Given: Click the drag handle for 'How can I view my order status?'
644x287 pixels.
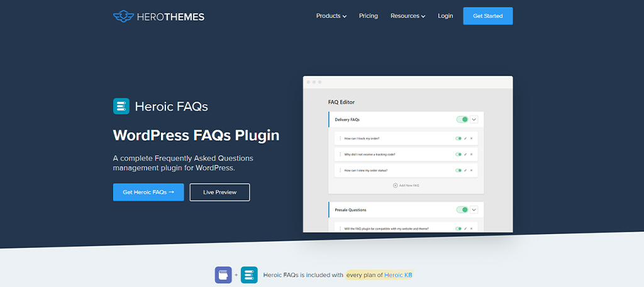Looking at the screenshot, I should pos(340,170).
